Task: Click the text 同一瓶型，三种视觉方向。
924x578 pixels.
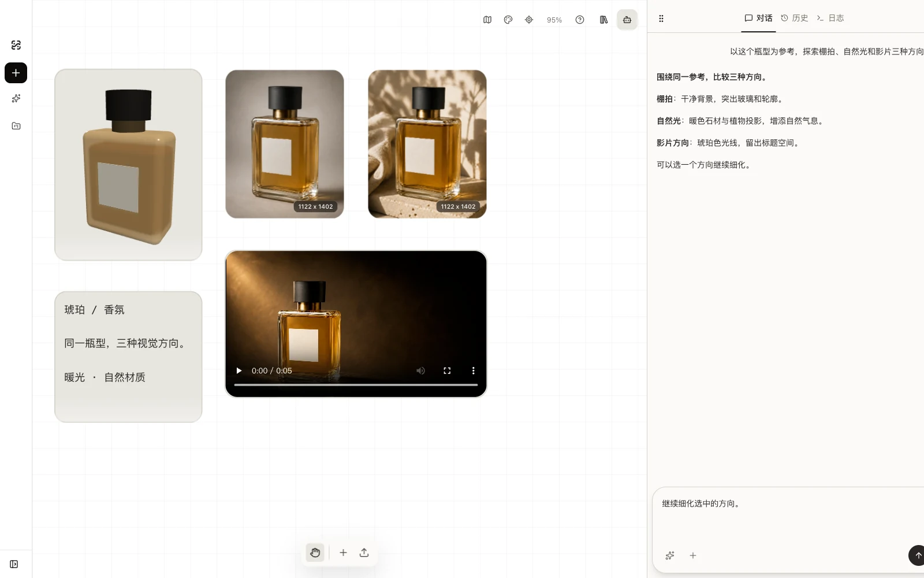Action: tap(126, 343)
